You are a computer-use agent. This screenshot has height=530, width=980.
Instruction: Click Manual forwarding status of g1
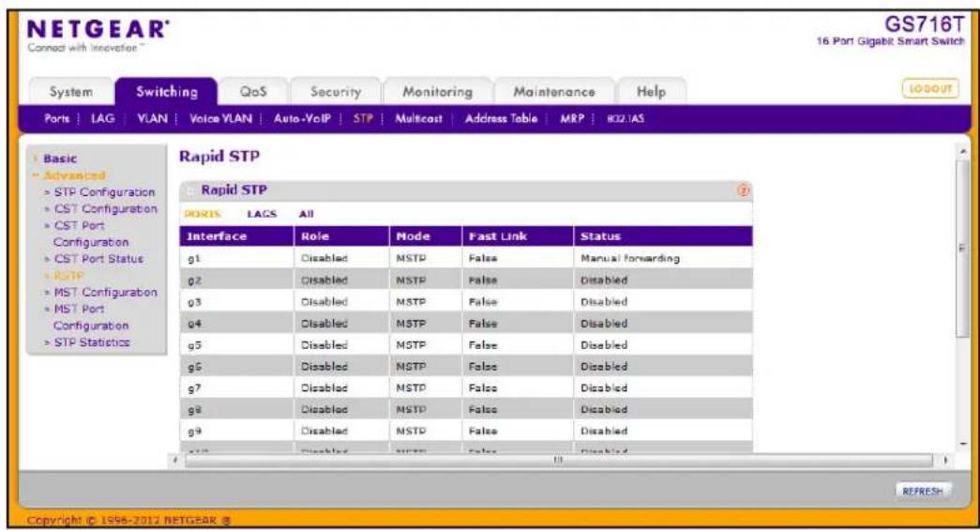tap(630, 258)
